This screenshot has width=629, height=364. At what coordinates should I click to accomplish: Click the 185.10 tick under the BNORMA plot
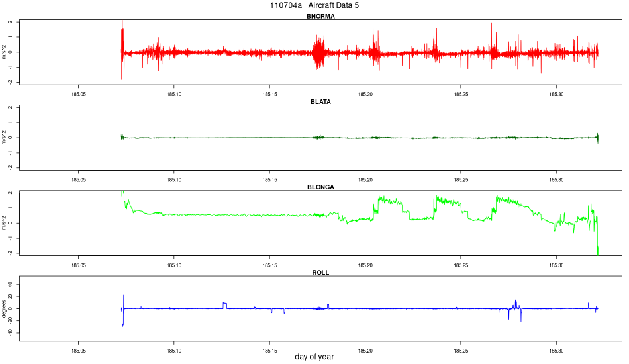click(x=174, y=94)
